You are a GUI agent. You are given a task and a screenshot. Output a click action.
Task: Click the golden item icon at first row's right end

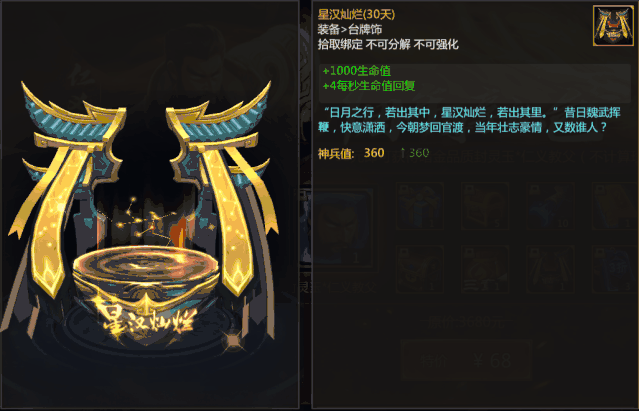615,206
